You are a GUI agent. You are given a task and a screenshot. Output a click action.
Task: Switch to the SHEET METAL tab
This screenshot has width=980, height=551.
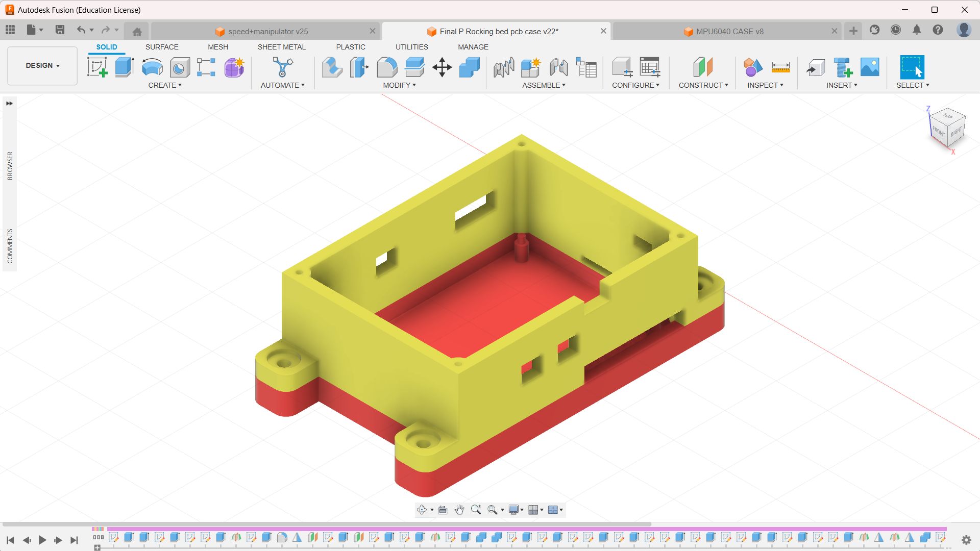click(281, 47)
